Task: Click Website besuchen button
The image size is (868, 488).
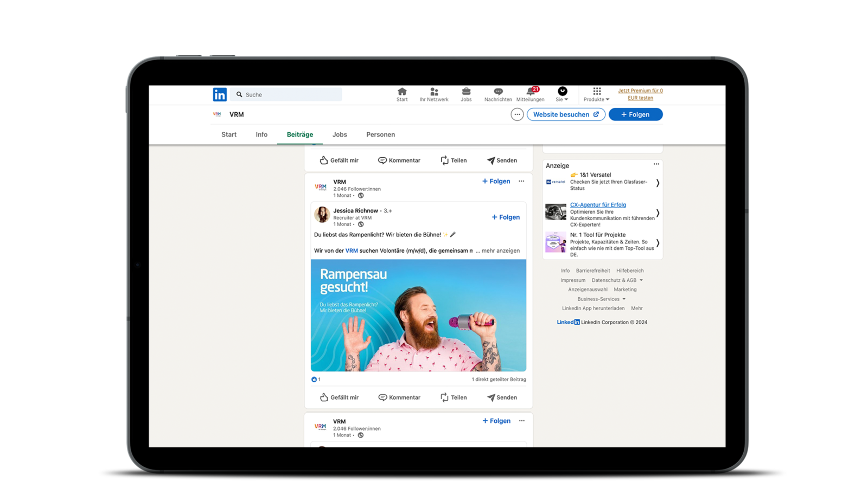Action: tap(566, 114)
